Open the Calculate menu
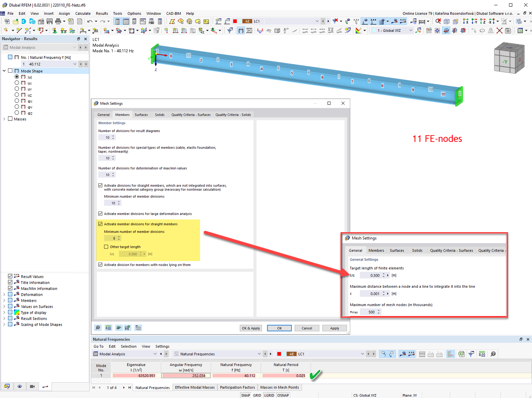 83,14
